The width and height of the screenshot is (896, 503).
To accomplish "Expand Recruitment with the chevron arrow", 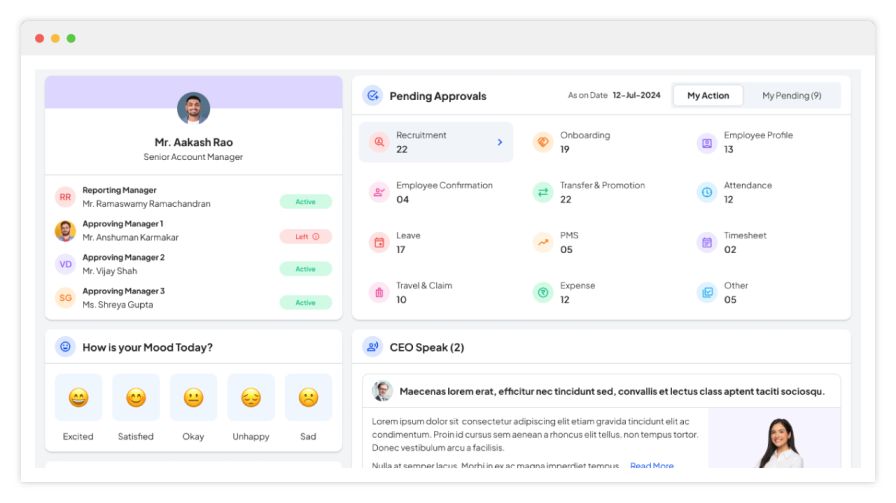I will pyautogui.click(x=499, y=142).
